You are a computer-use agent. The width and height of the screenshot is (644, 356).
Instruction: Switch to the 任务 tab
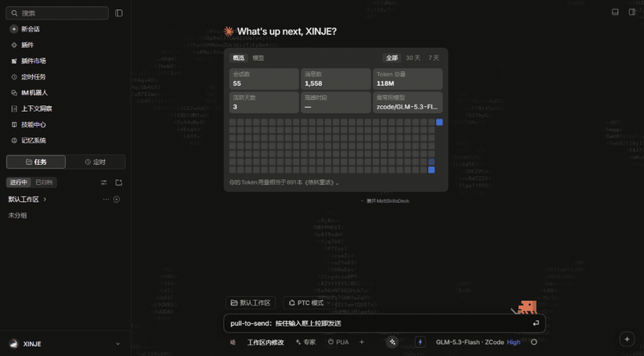pyautogui.click(x=35, y=162)
